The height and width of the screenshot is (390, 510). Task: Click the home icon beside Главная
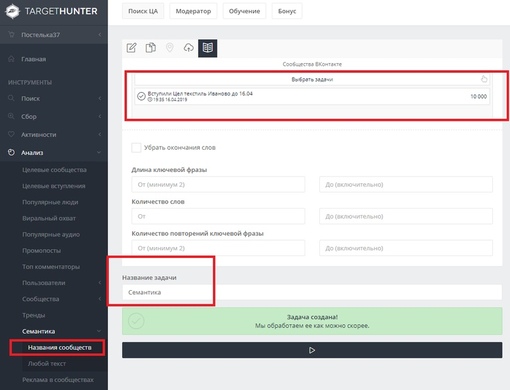(x=11, y=59)
